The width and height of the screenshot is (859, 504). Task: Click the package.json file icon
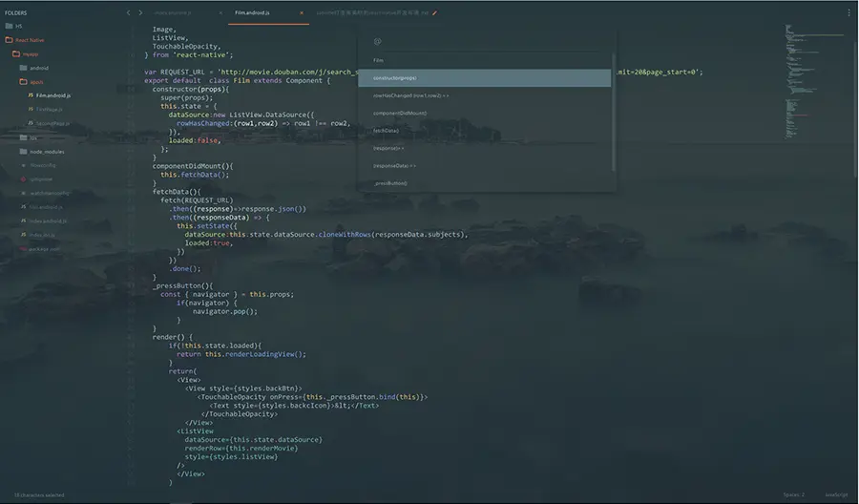(23, 249)
